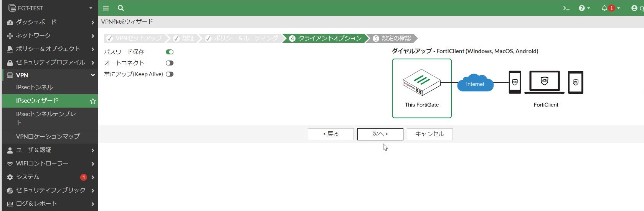Enable the オートコネクト toggle

pos(170,63)
